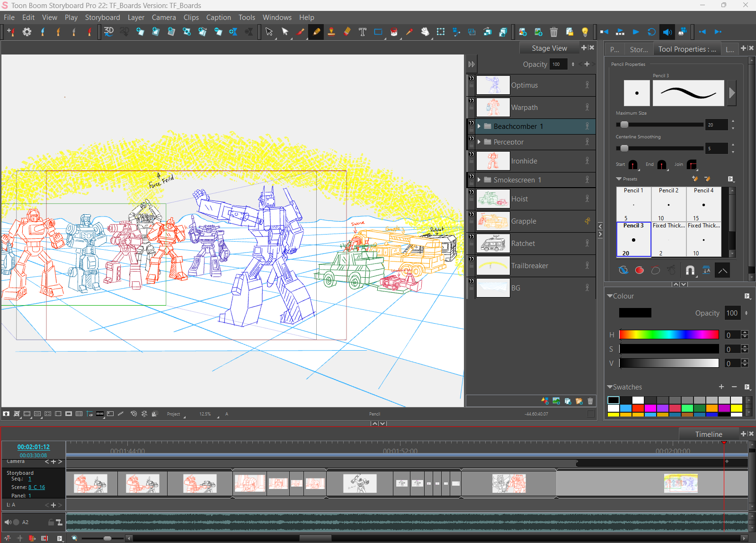
Task: Add a new swatch with plus button
Action: click(721, 387)
